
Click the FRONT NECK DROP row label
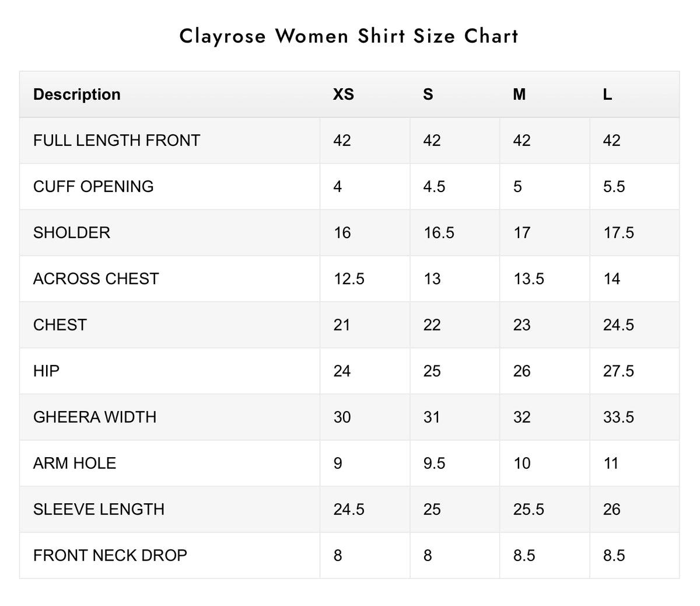point(110,555)
